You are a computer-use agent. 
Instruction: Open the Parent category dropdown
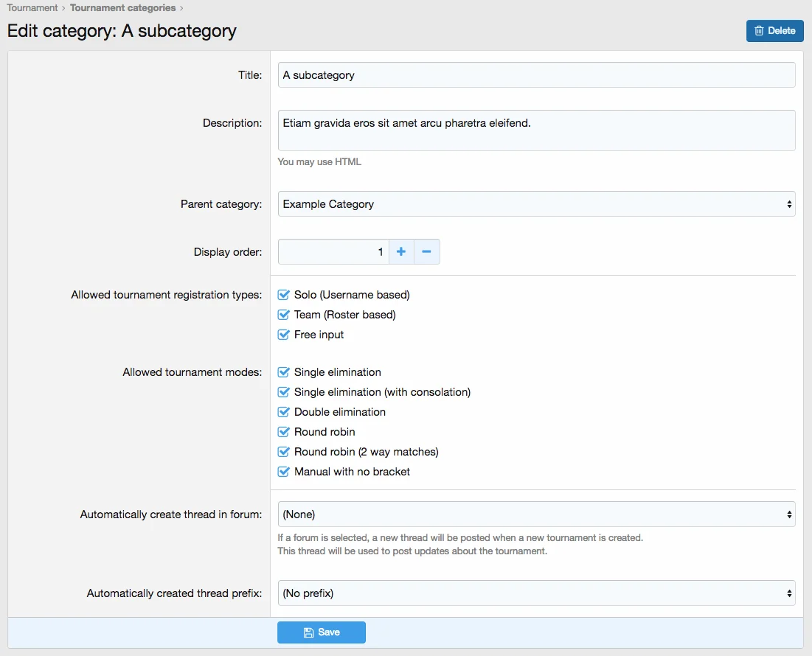click(536, 204)
